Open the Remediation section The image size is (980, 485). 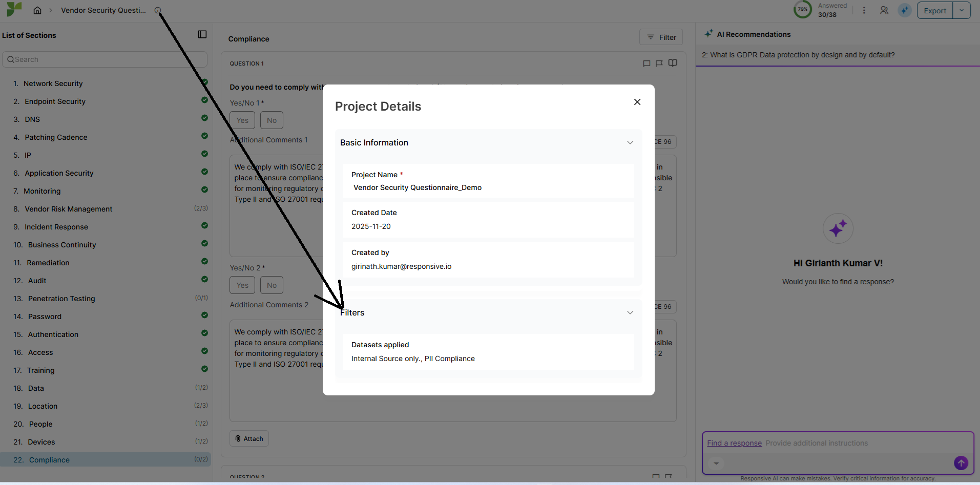(x=107, y=263)
